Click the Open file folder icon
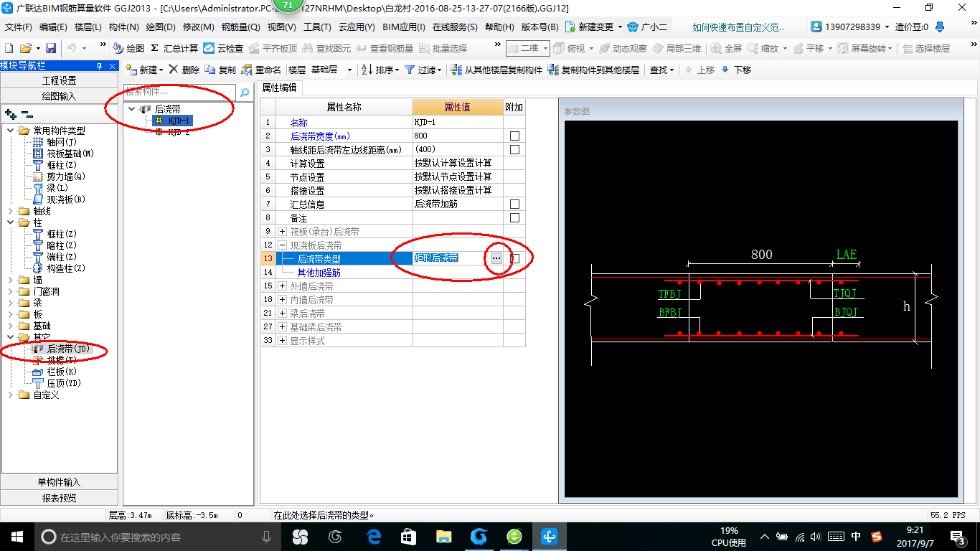This screenshot has width=980, height=551. point(25,48)
